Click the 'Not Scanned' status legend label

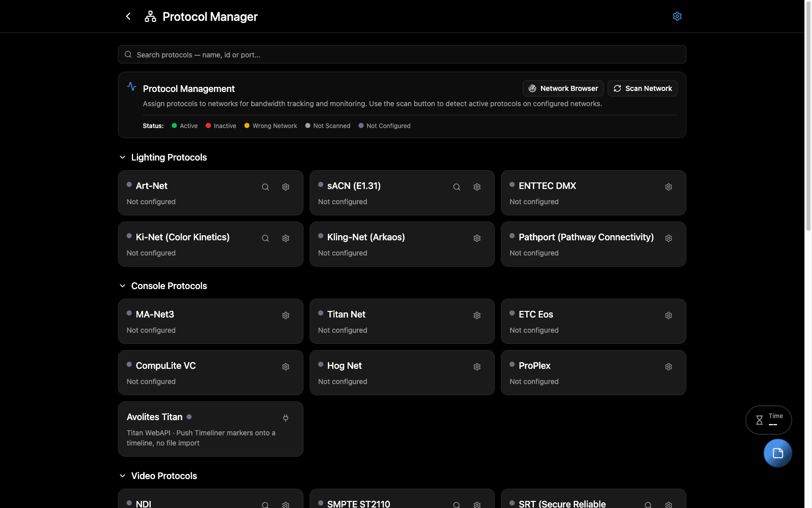tap(331, 126)
